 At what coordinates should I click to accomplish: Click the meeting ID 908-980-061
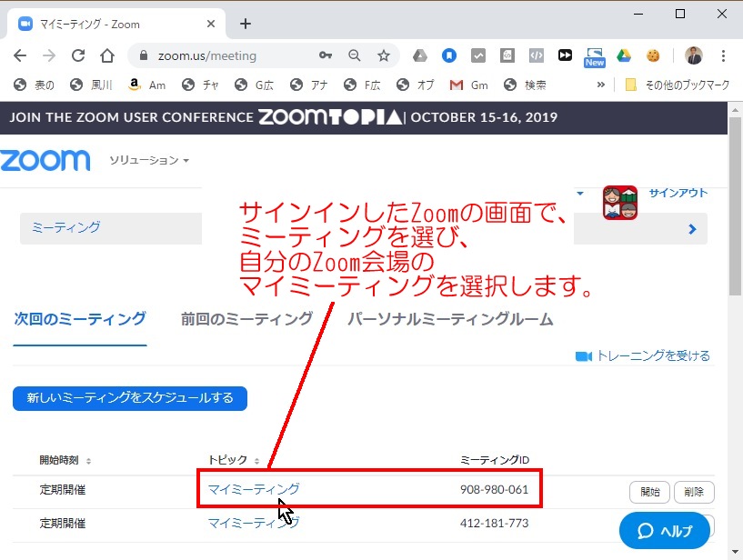pos(494,489)
